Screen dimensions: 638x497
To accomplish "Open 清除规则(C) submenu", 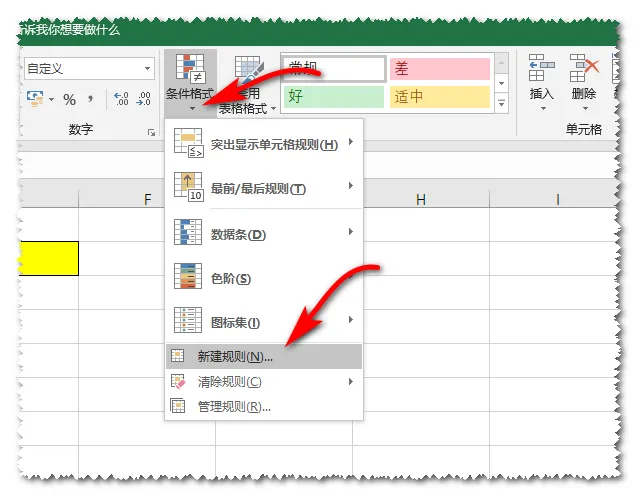I will click(x=264, y=381).
